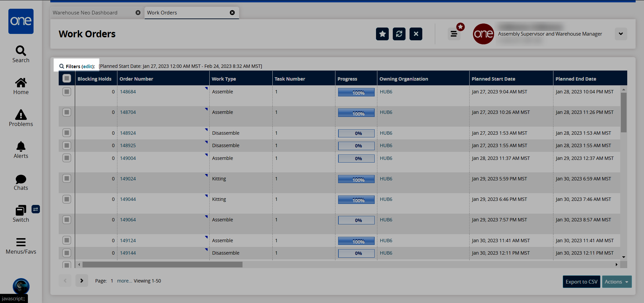Screen dimensions: 644x303
Task: Open Menus/Favs hamburger menu
Action: (x=21, y=246)
